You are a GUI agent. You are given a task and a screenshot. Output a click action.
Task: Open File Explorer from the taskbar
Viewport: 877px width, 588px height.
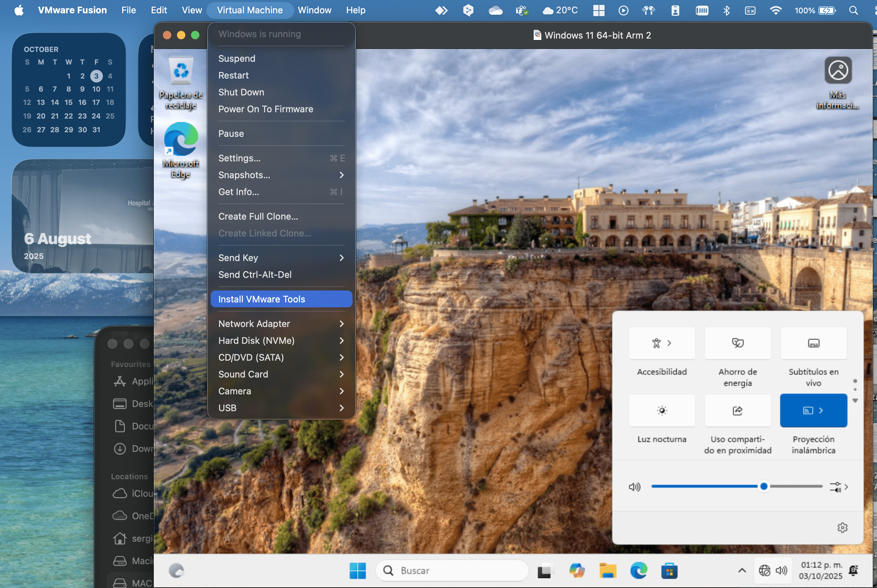point(608,570)
